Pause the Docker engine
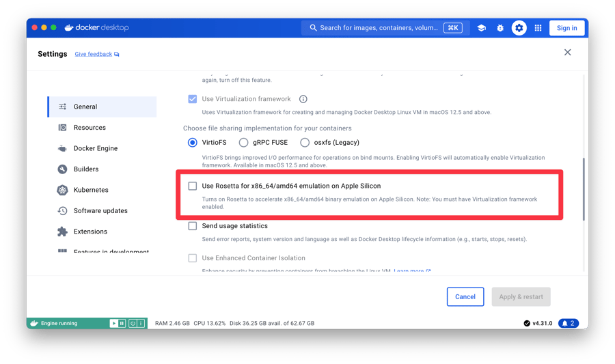The width and height of the screenshot is (615, 364). coord(122,323)
